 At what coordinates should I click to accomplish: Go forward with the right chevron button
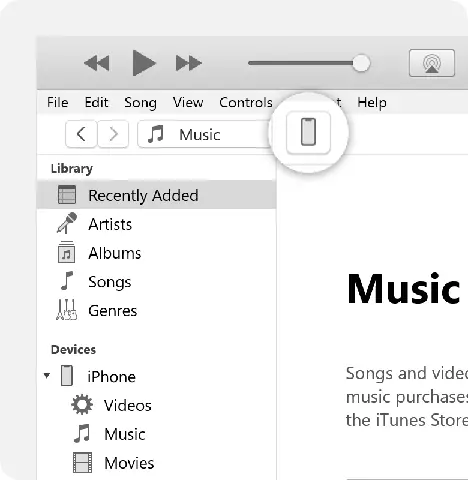[113, 134]
